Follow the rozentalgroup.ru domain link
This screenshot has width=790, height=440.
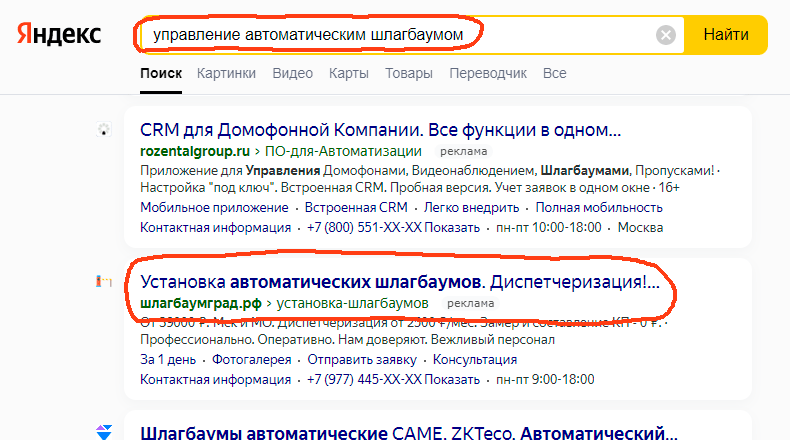coord(195,151)
